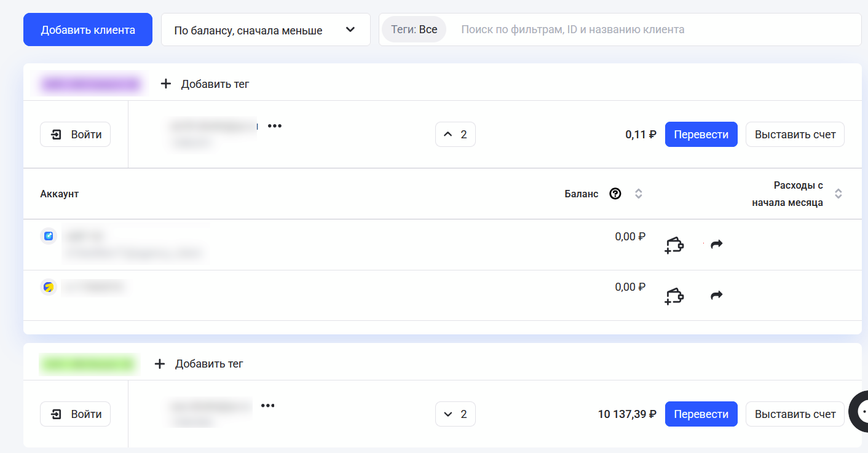Click Перевести for the 10 137,39 ₽ client
Viewport: 868px width, 453px height.
(701, 414)
